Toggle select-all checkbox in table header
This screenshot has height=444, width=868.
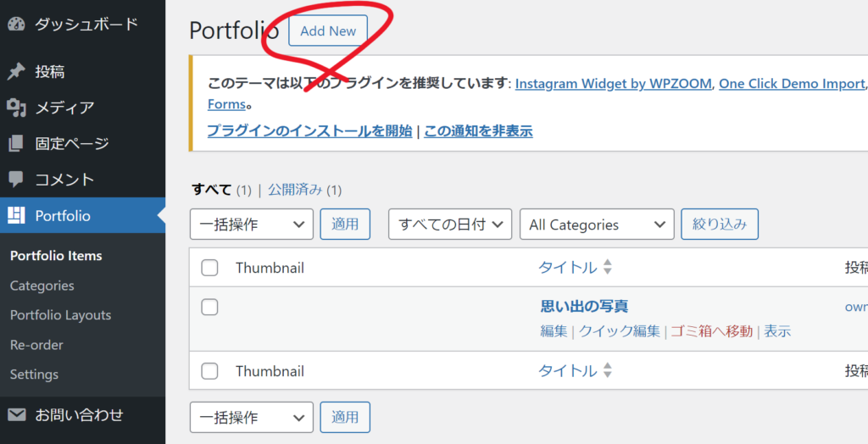tap(209, 268)
